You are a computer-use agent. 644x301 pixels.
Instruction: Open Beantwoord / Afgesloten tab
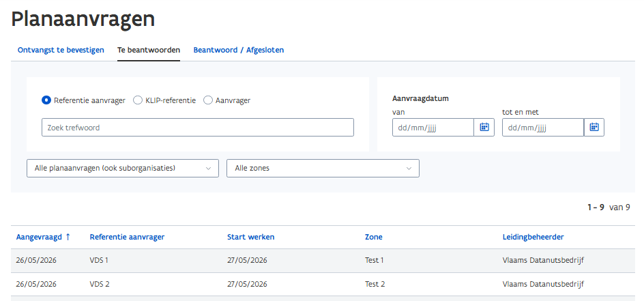coord(239,50)
